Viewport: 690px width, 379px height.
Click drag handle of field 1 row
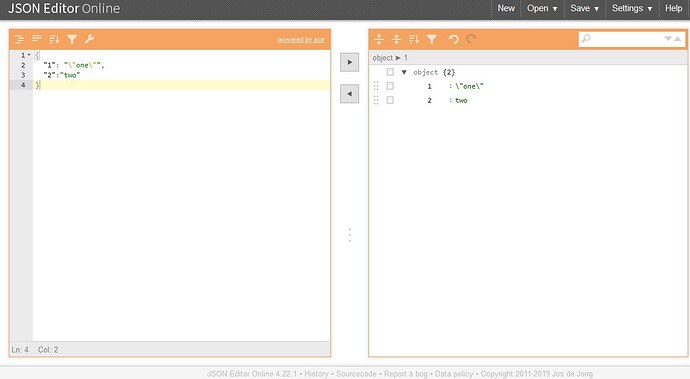(x=376, y=86)
